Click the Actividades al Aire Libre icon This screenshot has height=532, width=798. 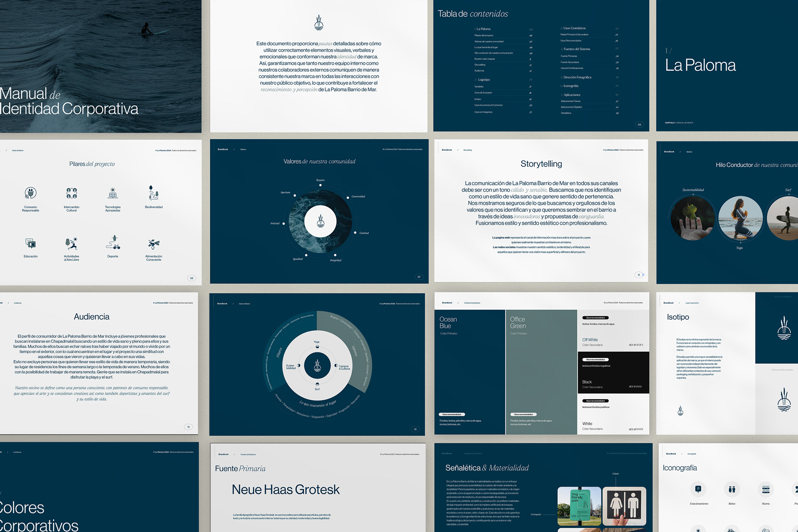pyautogui.click(x=71, y=243)
